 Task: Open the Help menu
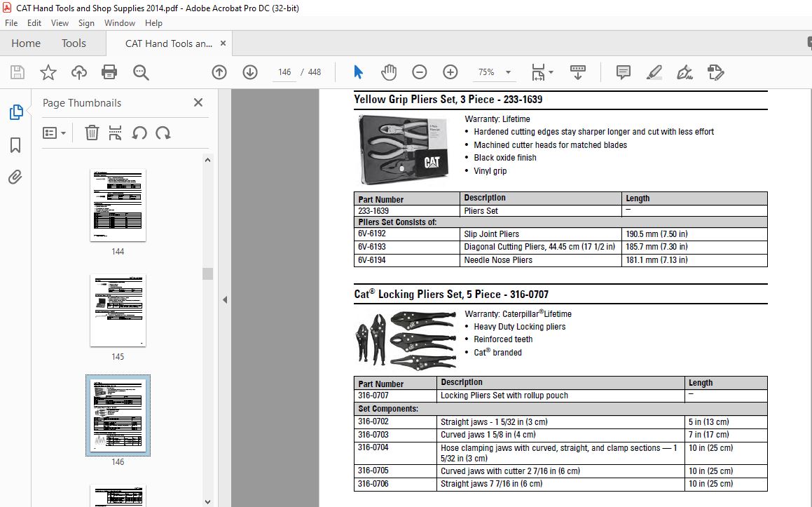pyautogui.click(x=154, y=23)
